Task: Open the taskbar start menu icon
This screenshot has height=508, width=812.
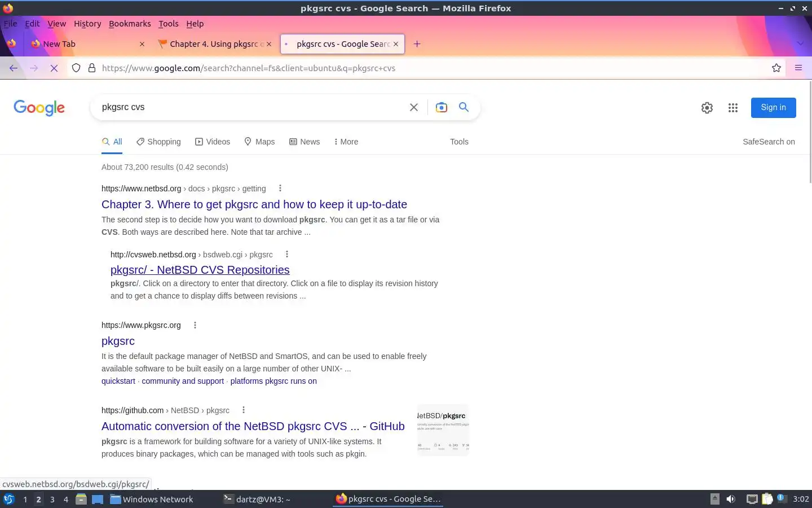Action: click(x=8, y=499)
